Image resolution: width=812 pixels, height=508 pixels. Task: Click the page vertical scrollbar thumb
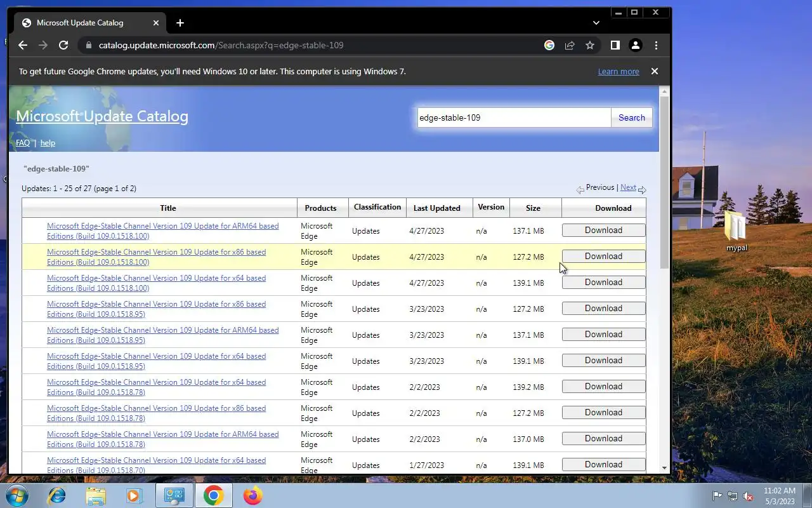click(x=664, y=182)
